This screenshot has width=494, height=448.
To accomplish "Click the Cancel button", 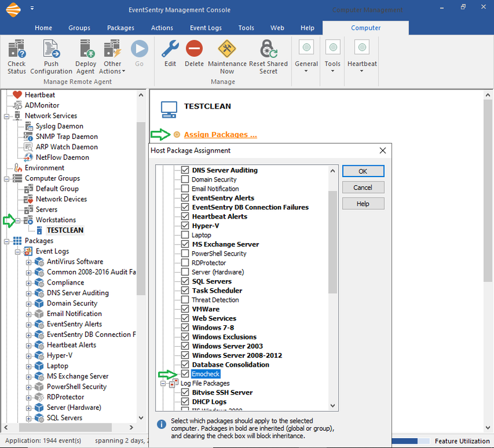I will click(363, 188).
